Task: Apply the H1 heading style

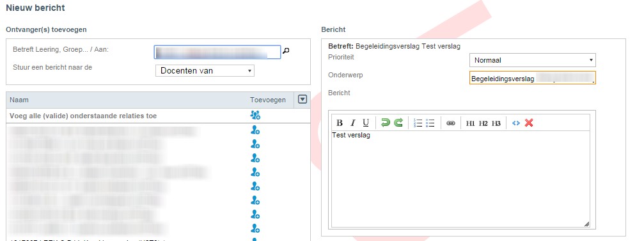Action: coord(470,123)
